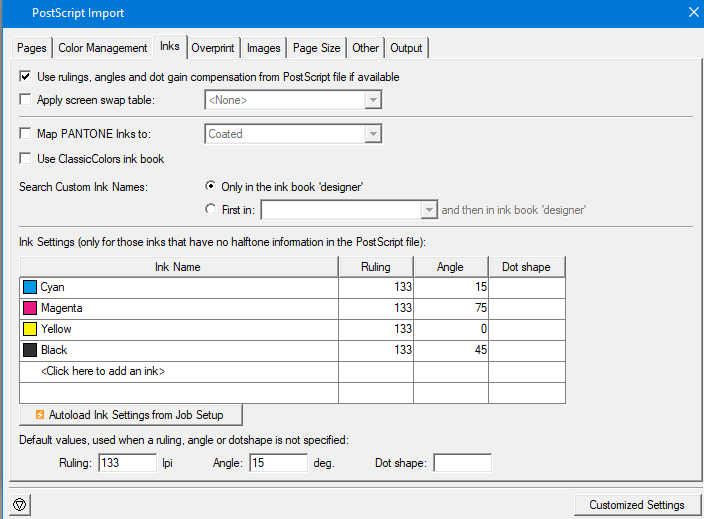The width and height of the screenshot is (704, 519).
Task: Select the Cyan ink name
Action: click(x=53, y=287)
